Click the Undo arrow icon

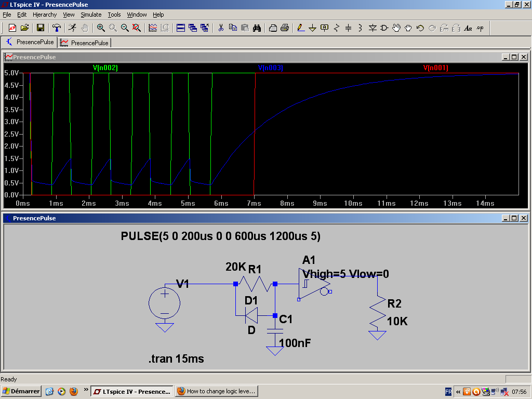(420, 28)
